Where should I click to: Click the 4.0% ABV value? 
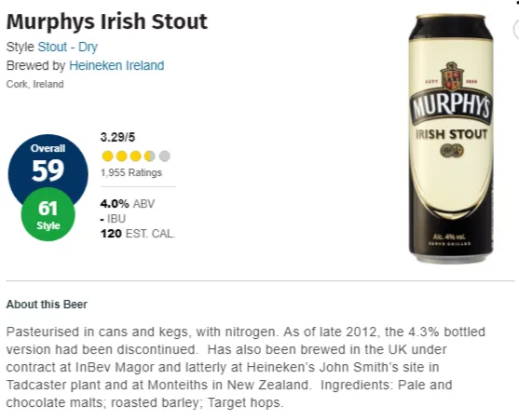coord(128,204)
